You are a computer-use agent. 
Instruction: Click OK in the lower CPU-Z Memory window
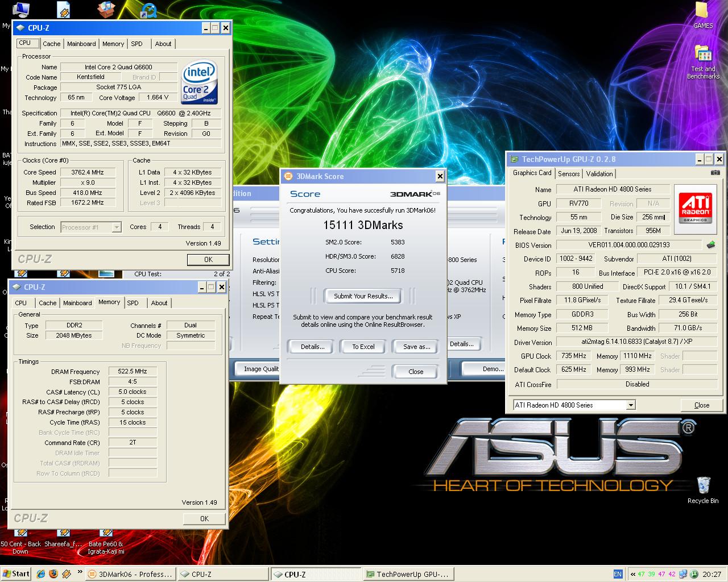tap(204, 518)
